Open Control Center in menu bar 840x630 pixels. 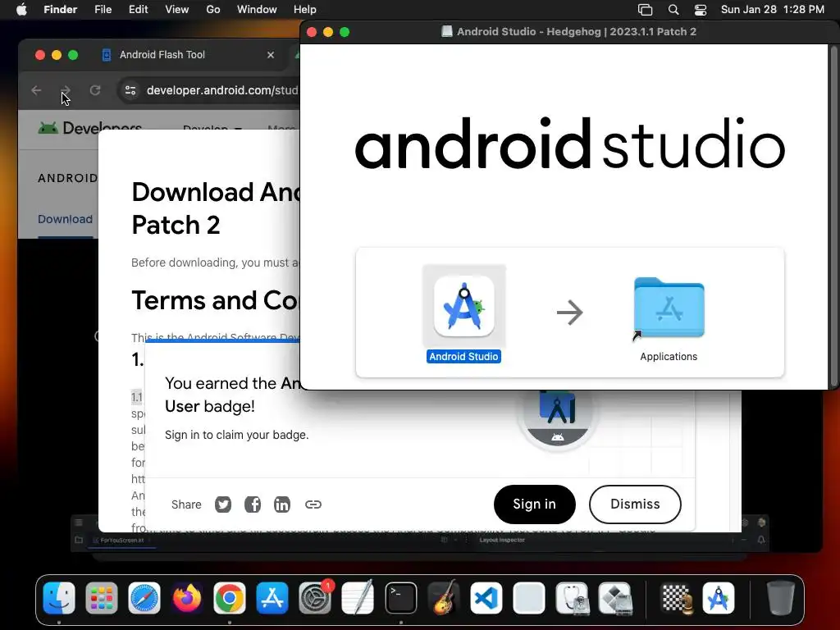(x=701, y=10)
